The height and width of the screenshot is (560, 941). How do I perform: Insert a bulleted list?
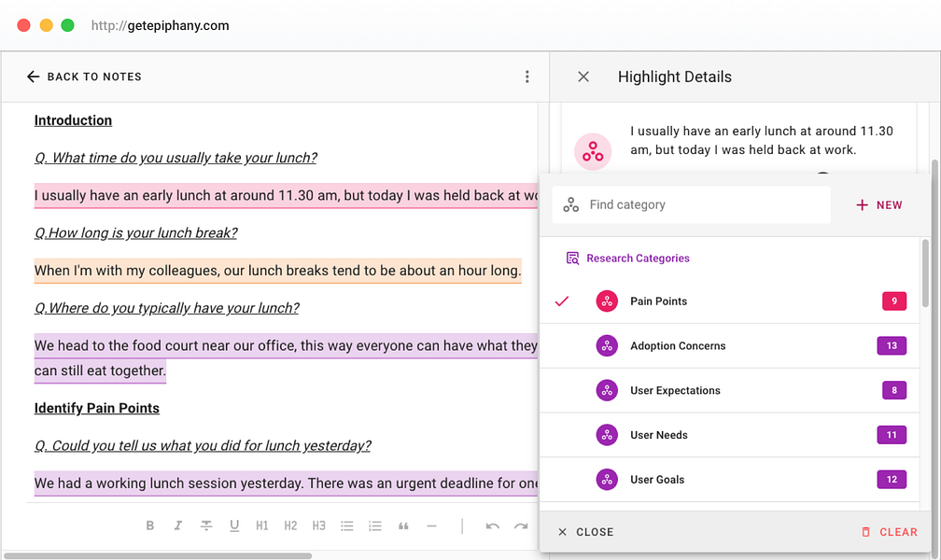point(347,525)
